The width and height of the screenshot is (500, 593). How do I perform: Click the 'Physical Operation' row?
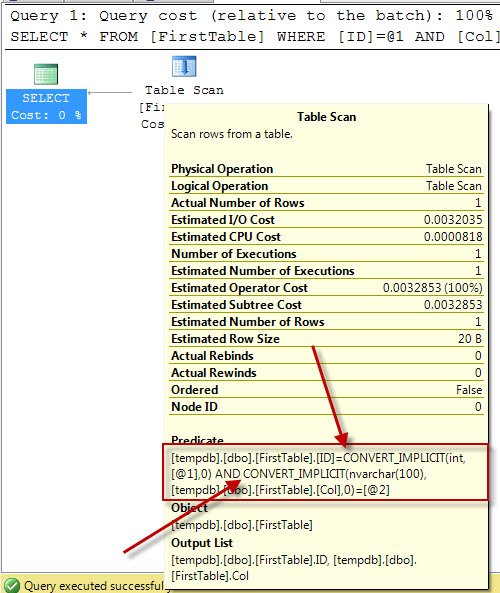point(326,169)
